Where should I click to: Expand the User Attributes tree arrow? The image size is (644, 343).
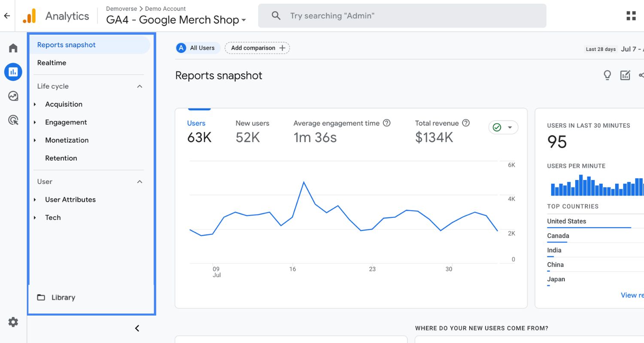point(35,200)
